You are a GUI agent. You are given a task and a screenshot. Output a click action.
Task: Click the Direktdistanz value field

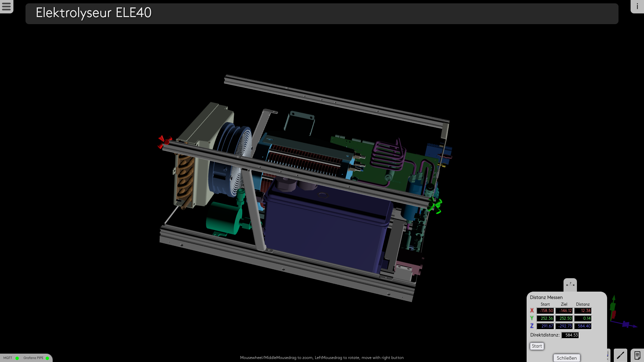[570, 335]
